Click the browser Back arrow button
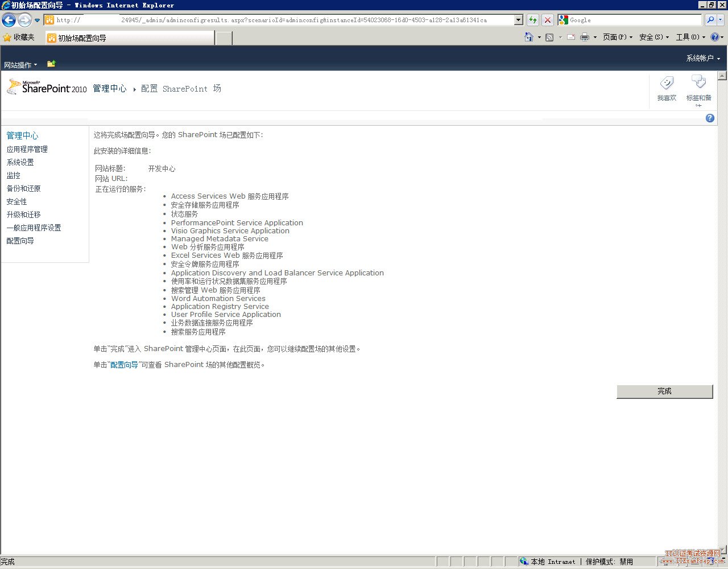The height and width of the screenshot is (569, 728). click(x=9, y=20)
